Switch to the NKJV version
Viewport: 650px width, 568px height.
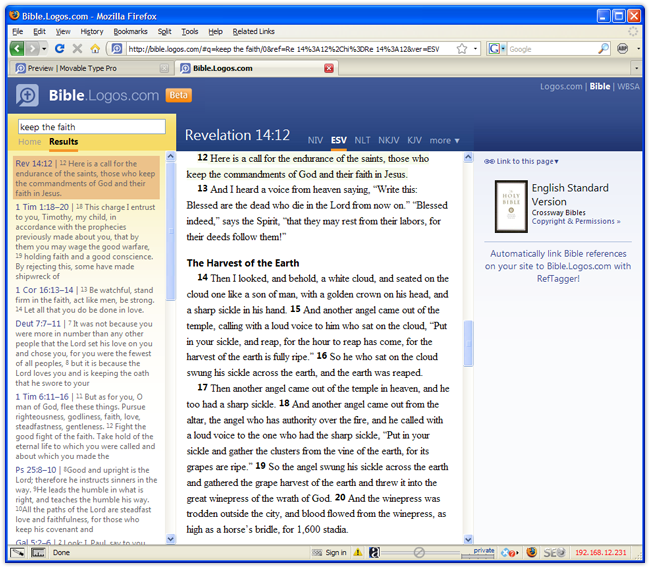388,140
